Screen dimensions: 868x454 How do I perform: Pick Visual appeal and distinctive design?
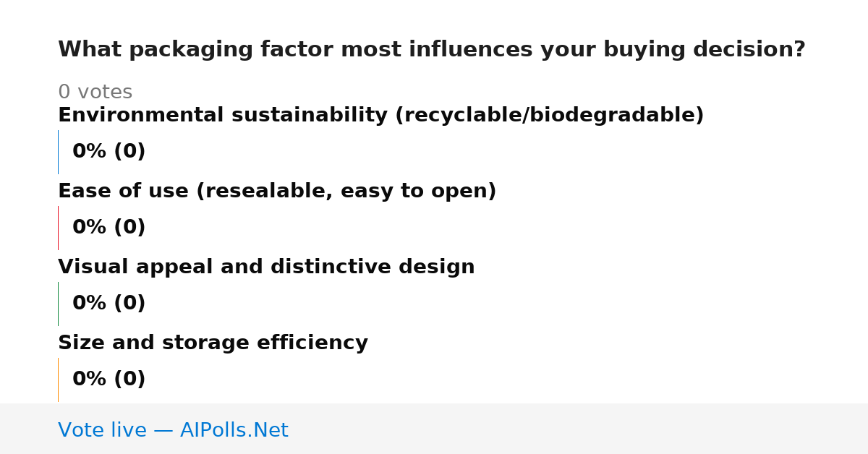coord(266,267)
